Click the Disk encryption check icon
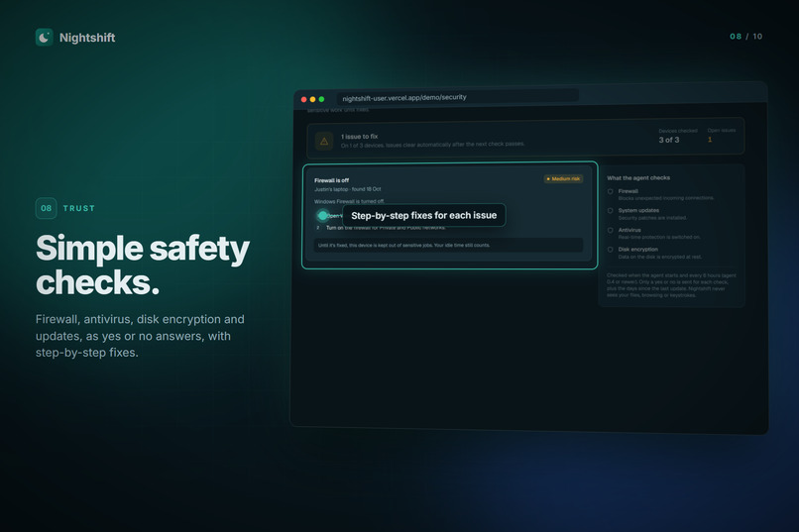Screen dimensions: 799x532 tap(610, 250)
